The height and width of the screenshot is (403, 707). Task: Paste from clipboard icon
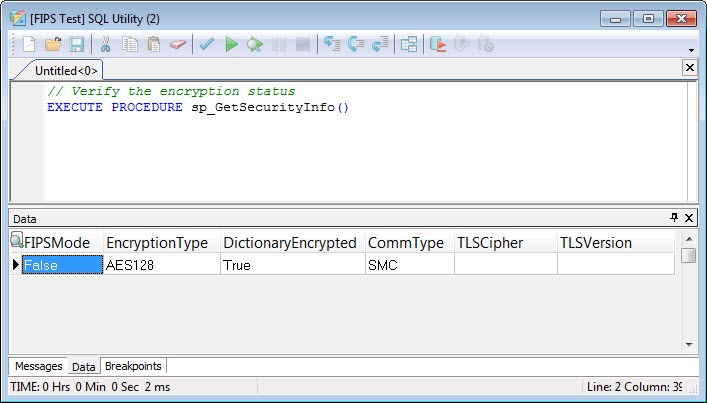click(154, 44)
